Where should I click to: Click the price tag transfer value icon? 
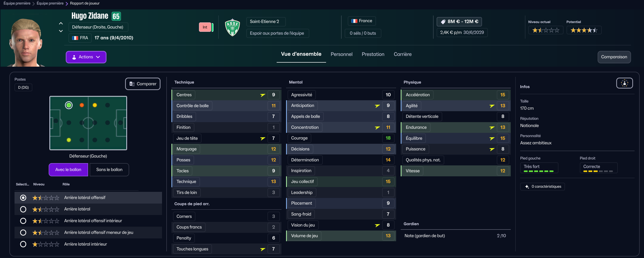pos(443,22)
